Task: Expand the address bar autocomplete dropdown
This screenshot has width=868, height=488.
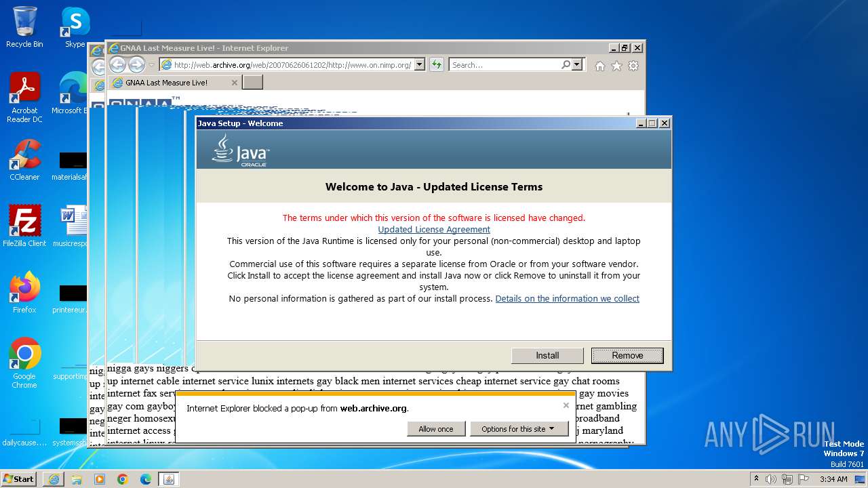Action: click(419, 65)
